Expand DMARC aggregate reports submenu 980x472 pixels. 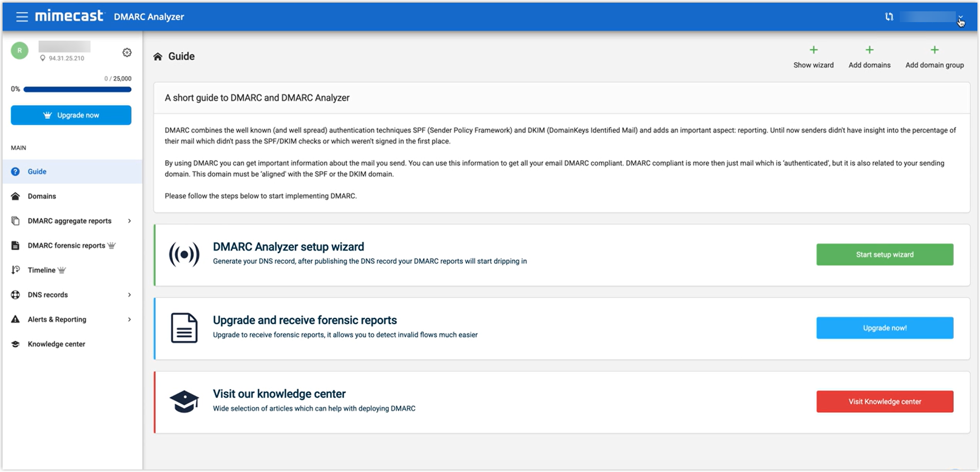pos(129,221)
